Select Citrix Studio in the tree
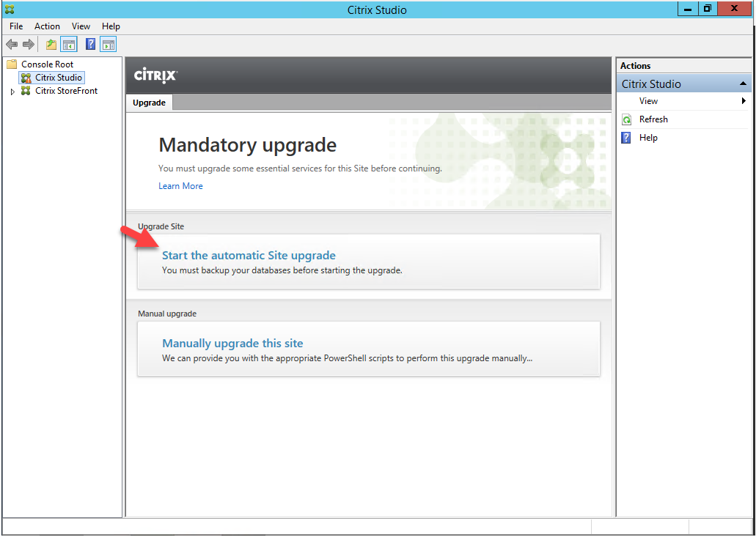756x537 pixels. coord(59,78)
